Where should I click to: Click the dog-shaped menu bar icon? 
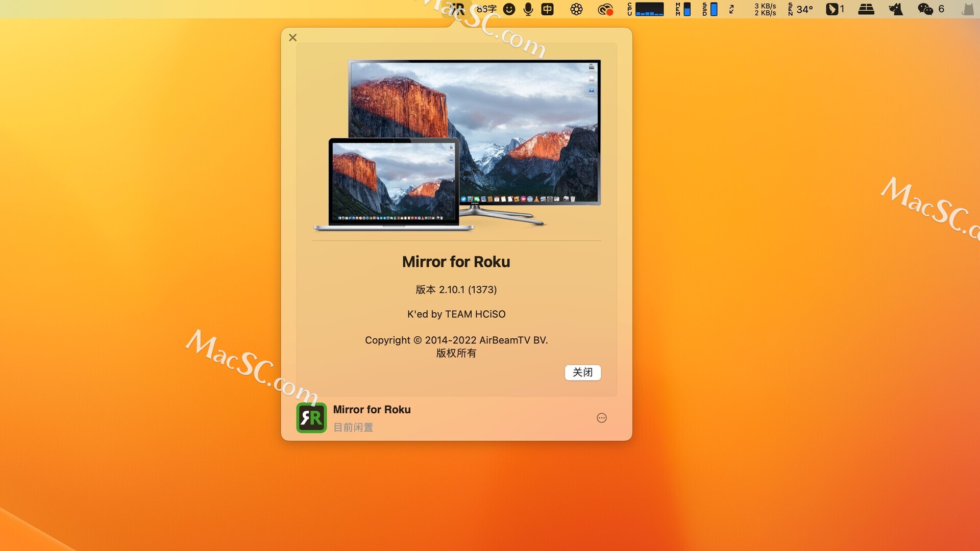896,9
